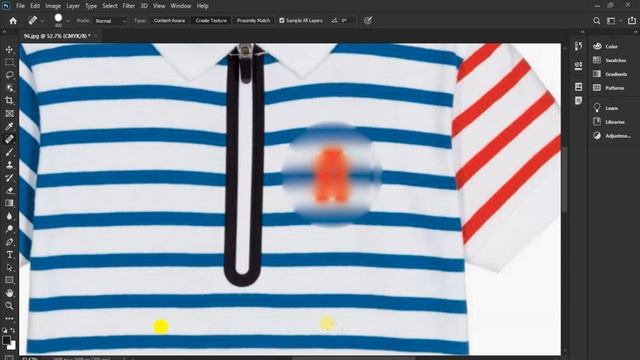The image size is (640, 360).
Task: Open the View menu
Action: 159,6
